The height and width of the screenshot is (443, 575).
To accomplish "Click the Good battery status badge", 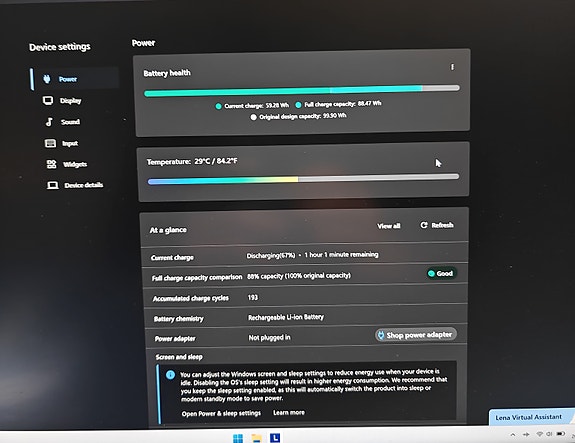I will [x=441, y=274].
